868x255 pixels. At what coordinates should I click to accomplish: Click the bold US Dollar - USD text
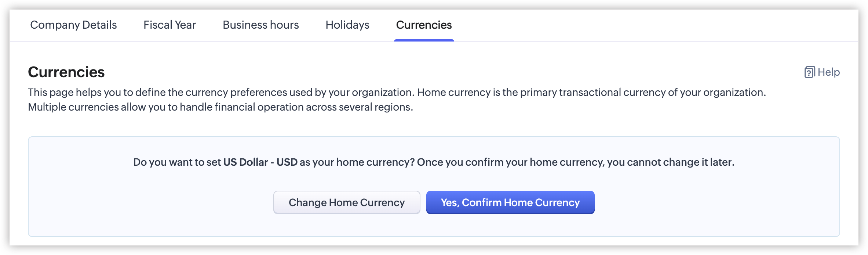[x=260, y=162]
